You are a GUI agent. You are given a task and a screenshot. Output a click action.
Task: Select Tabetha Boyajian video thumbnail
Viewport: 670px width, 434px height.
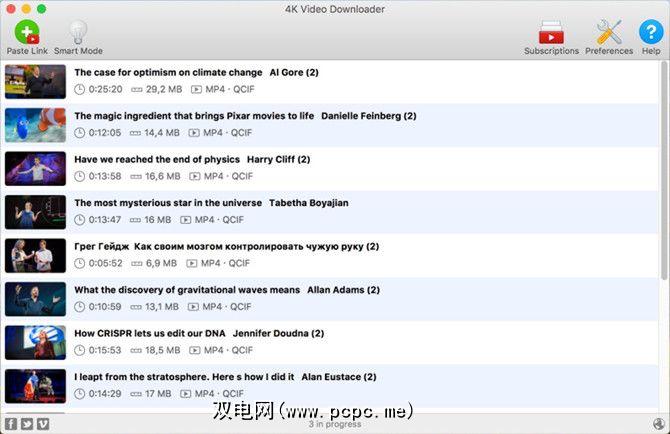point(35,212)
